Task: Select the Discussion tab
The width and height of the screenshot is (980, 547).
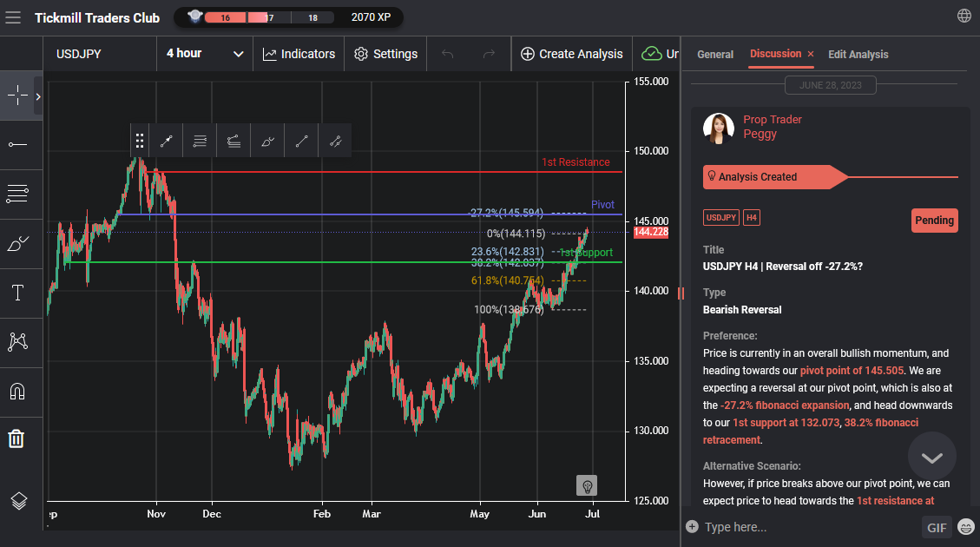Action: [x=776, y=54]
